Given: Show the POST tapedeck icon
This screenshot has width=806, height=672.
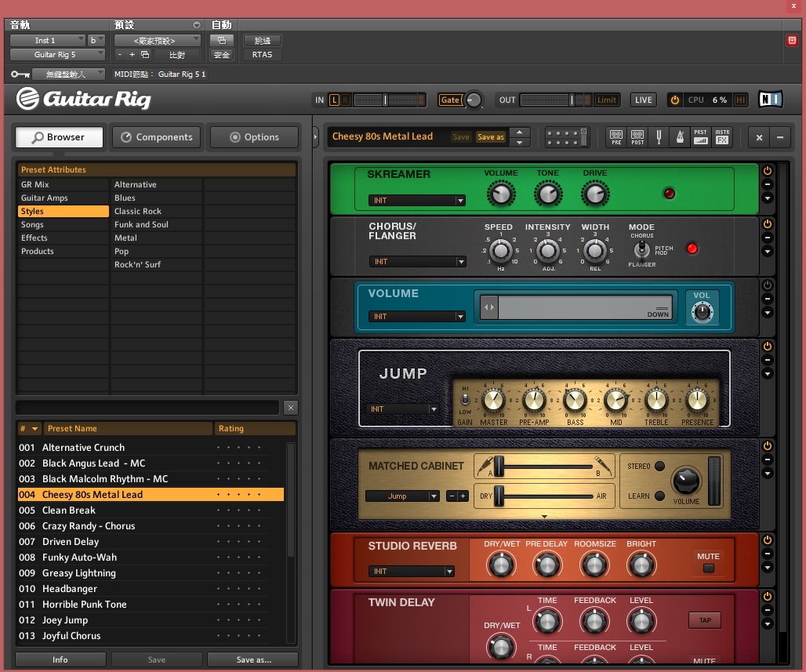Looking at the screenshot, I should point(637,137).
